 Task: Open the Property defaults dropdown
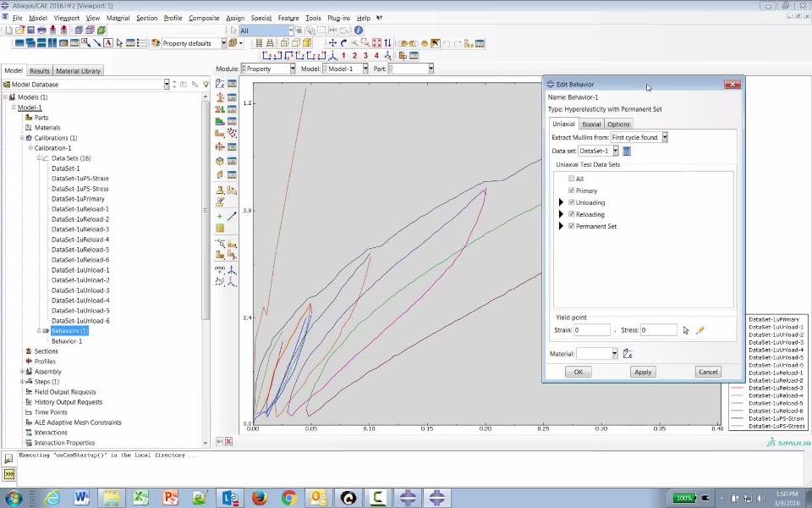[223, 43]
